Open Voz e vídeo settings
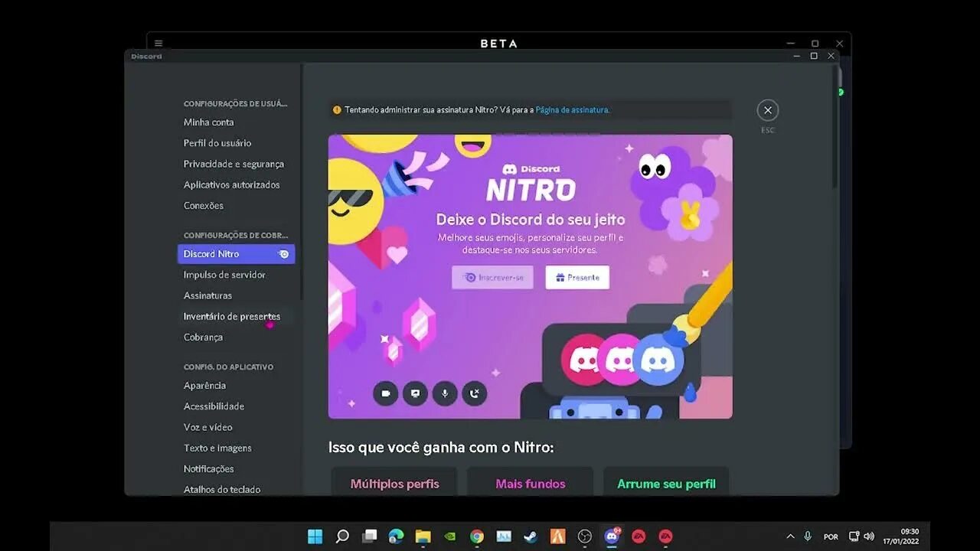980x551 pixels. pyautogui.click(x=236, y=427)
